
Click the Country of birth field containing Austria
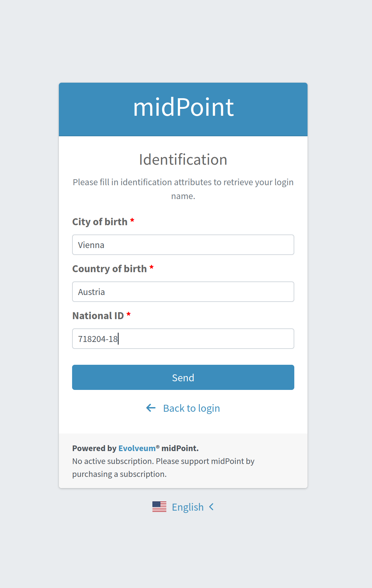coord(183,292)
